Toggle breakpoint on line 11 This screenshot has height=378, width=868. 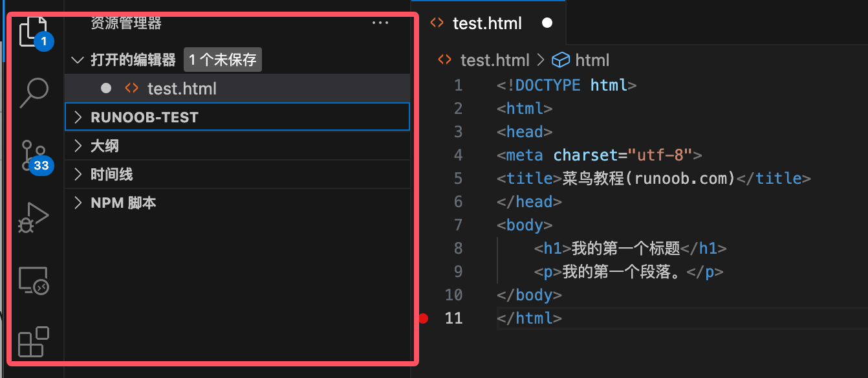423,318
